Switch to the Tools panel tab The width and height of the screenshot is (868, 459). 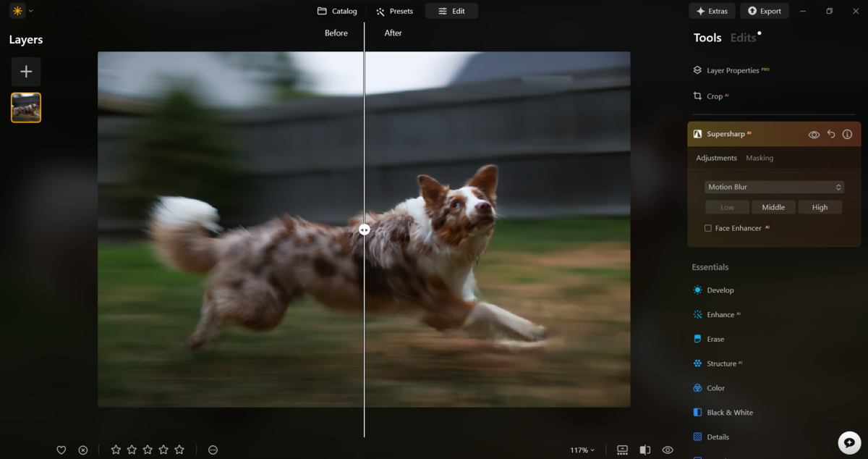pyautogui.click(x=707, y=38)
